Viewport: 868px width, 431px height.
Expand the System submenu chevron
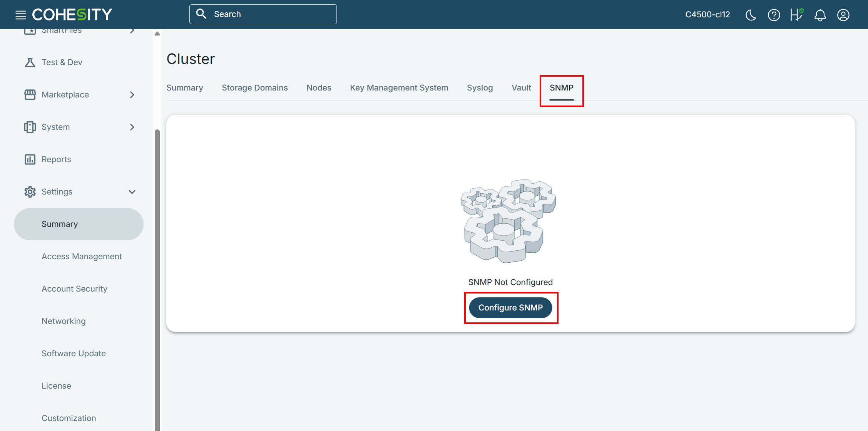tap(132, 127)
